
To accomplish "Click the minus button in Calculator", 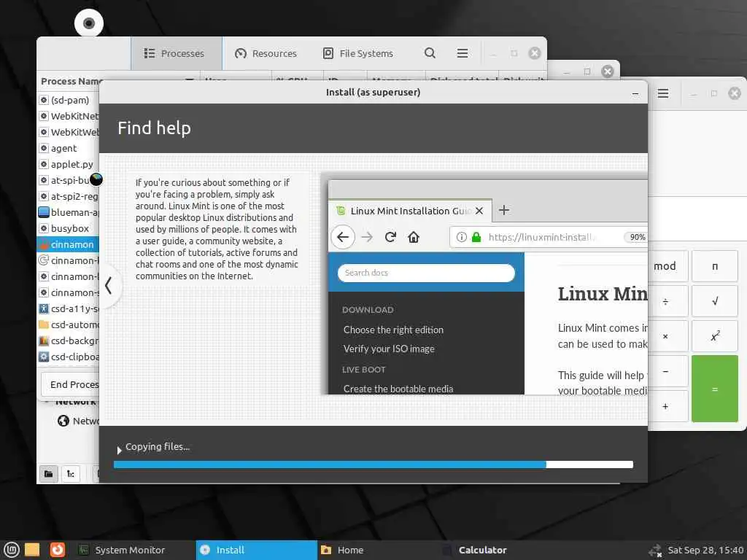I will click(x=668, y=371).
